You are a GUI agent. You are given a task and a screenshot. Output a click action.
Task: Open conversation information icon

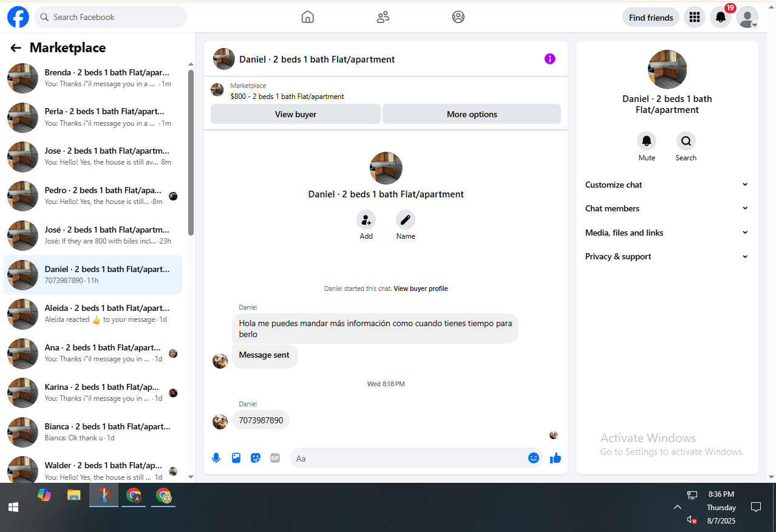[x=550, y=59]
